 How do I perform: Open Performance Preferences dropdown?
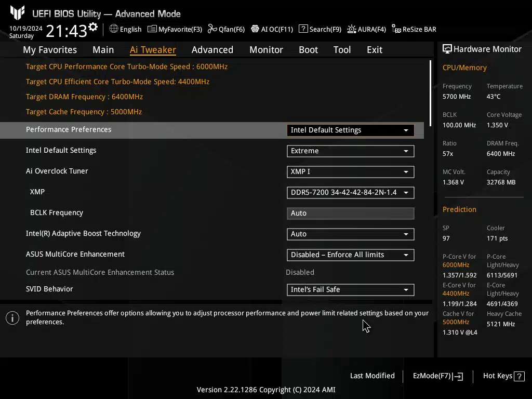(x=351, y=130)
